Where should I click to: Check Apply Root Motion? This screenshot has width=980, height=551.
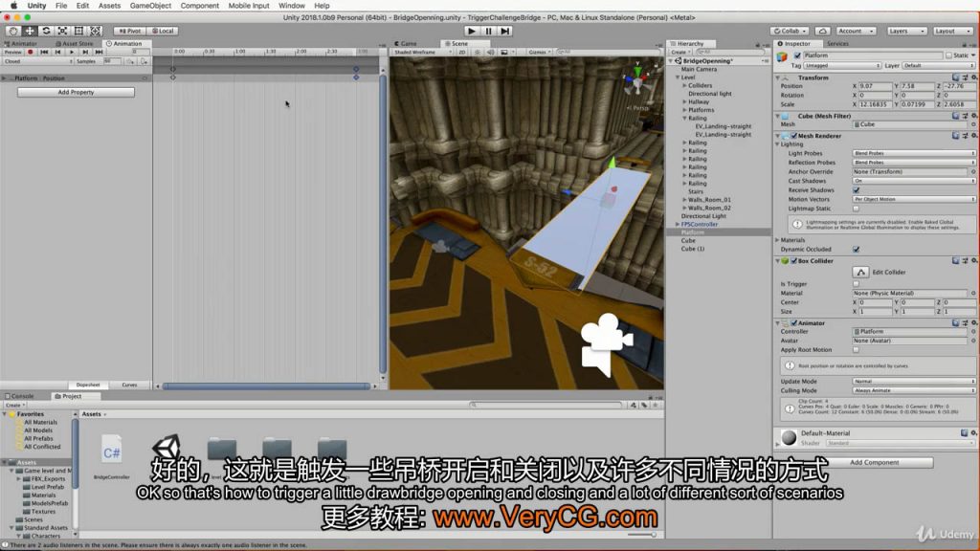[x=857, y=350]
